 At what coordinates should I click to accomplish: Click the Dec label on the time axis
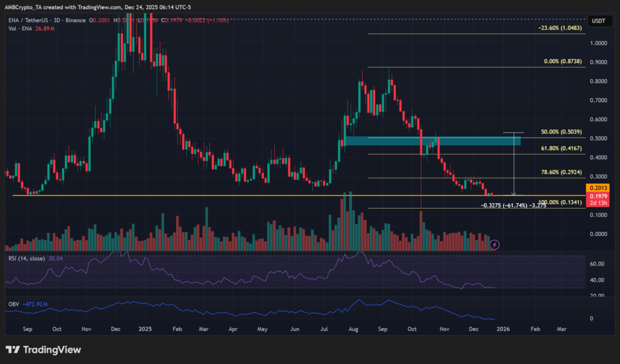473,328
